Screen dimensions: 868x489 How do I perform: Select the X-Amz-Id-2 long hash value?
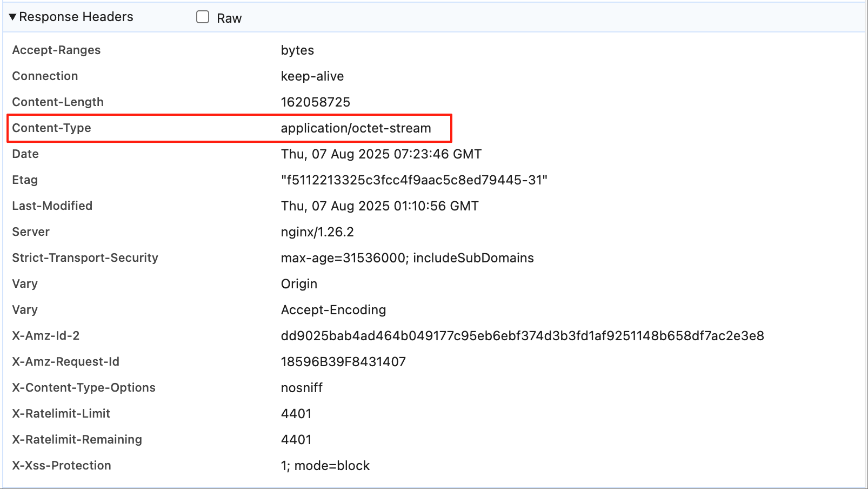522,336
